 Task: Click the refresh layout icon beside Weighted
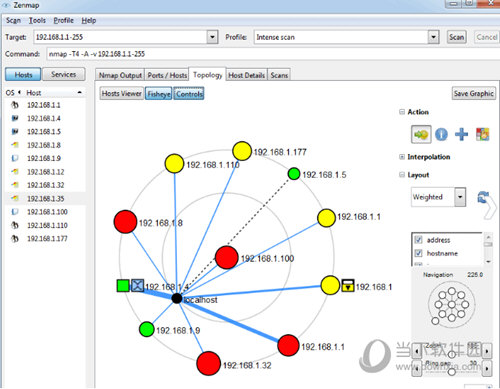tap(483, 197)
